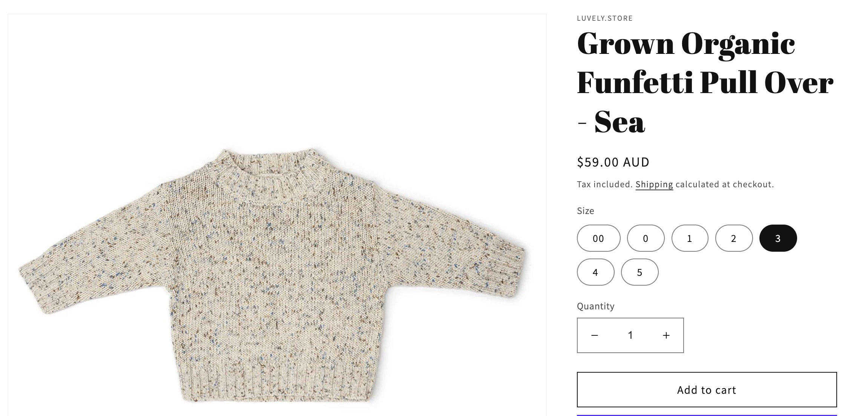Choose size 0 option
Screen dimensions: 868x416
click(x=646, y=238)
